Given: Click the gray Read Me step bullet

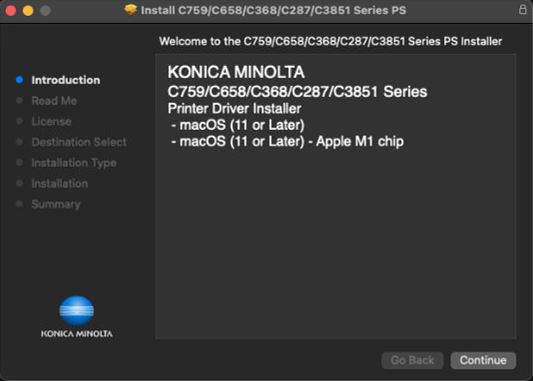Looking at the screenshot, I should click(19, 101).
